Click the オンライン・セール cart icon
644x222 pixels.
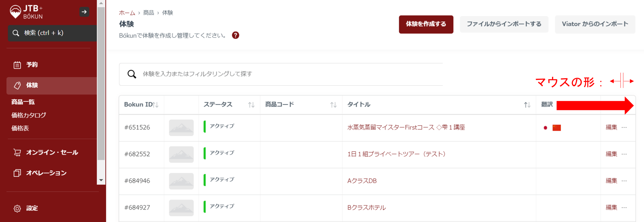point(17,152)
